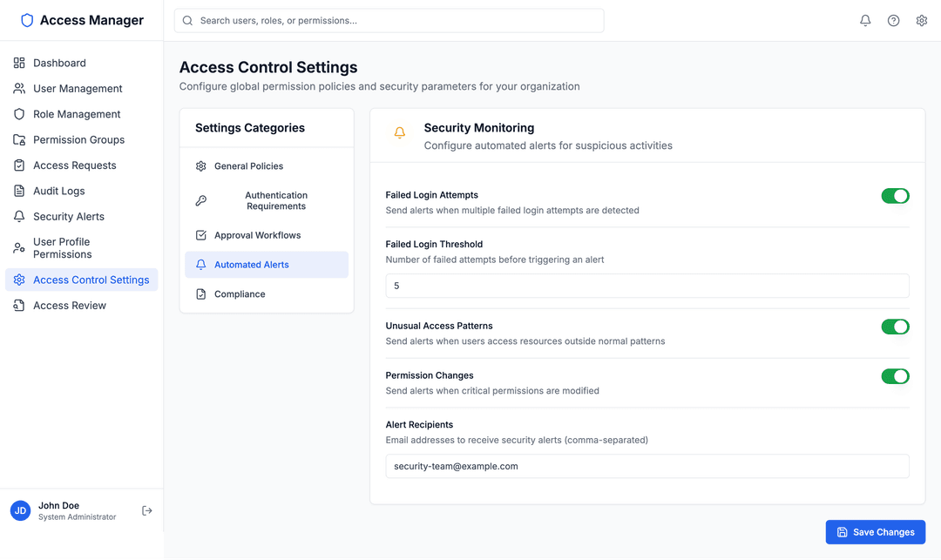
Task: Open User Management via its sidebar icon
Action: (19, 88)
